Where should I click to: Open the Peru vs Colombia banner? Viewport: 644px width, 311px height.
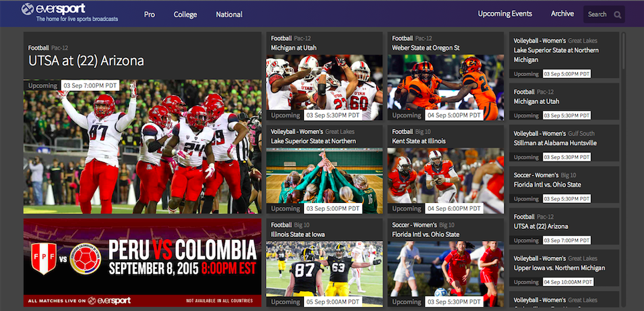tap(142, 262)
